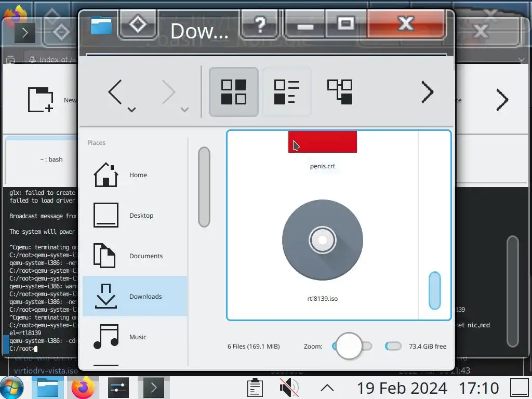
Task: Click the 73.4 GiB free text
Action: pos(428,347)
